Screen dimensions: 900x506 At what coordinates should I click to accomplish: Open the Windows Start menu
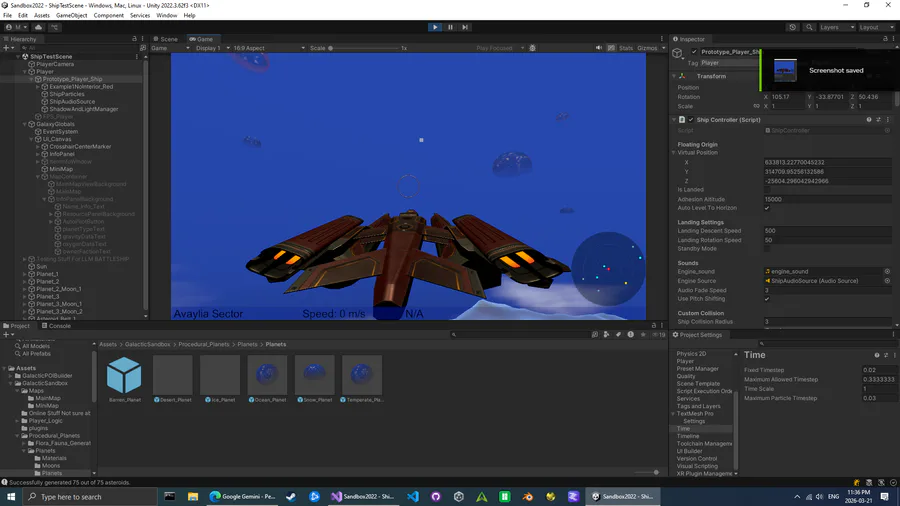pyautogui.click(x=10, y=496)
